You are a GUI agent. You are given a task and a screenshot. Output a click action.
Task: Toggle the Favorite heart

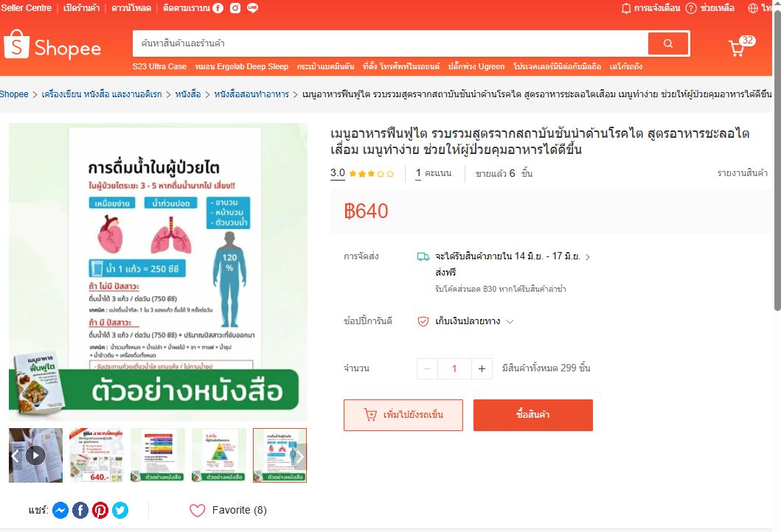(197, 510)
